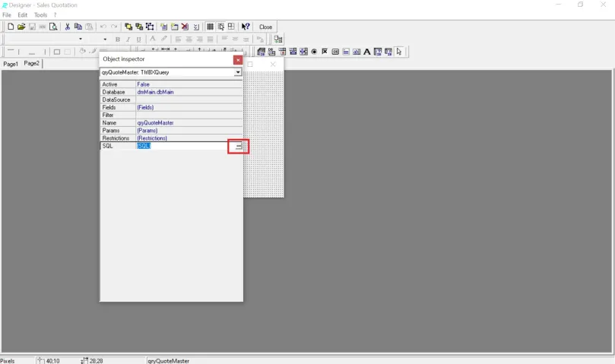Click the Copy icon in toolbar

pos(78,27)
